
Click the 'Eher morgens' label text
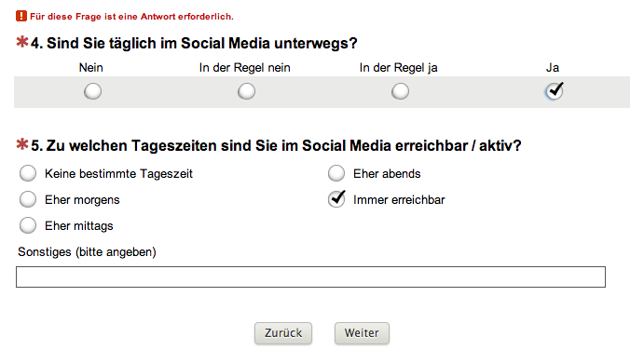click(82, 200)
